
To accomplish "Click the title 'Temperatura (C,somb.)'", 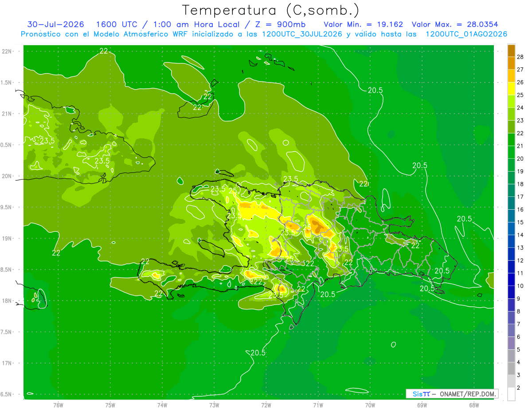I will 270,11.
